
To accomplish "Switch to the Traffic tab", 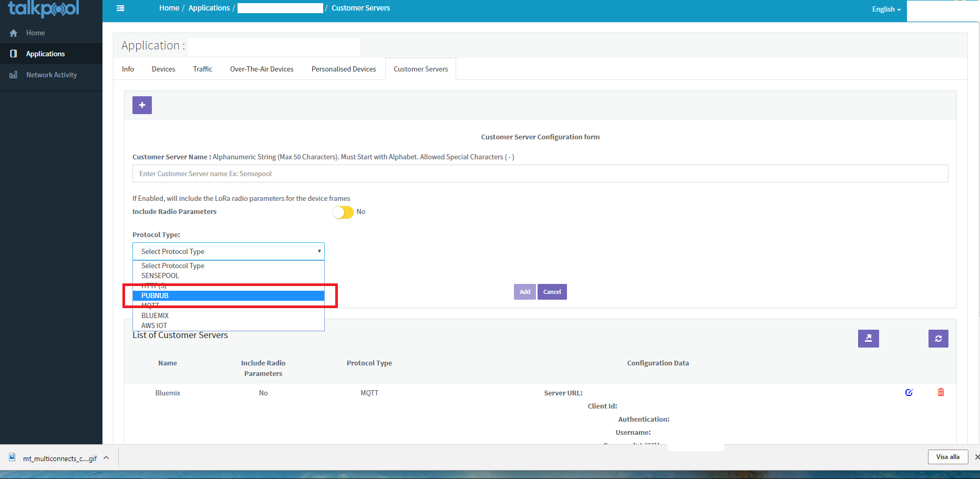I will [202, 69].
